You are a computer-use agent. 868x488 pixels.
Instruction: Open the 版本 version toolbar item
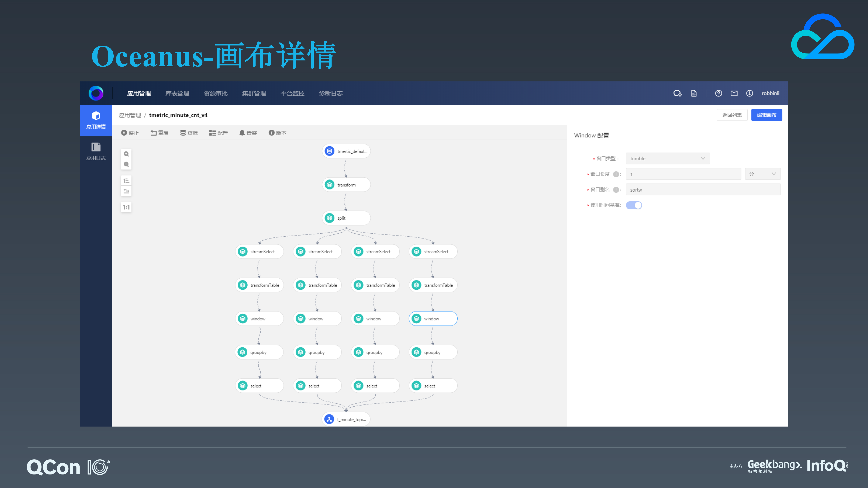[278, 133]
